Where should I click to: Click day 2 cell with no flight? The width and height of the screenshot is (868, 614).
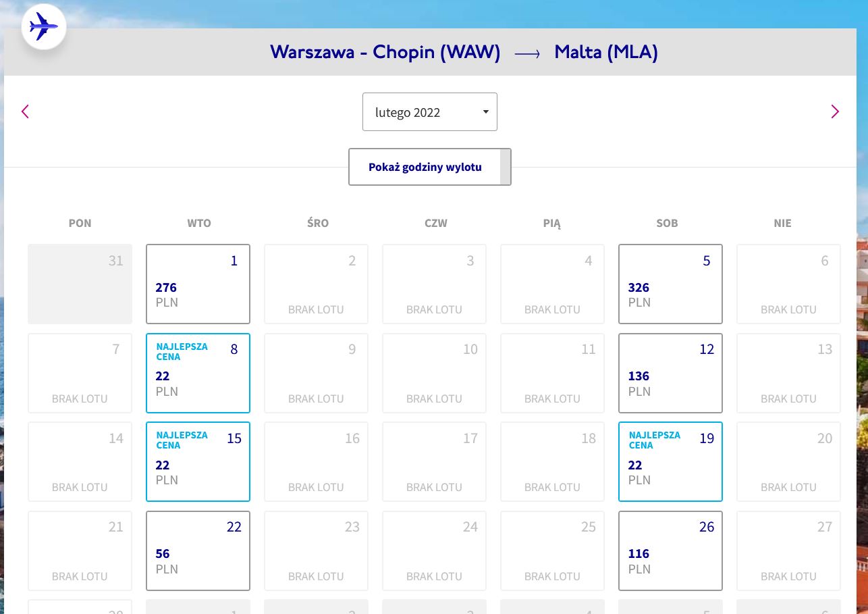click(x=316, y=284)
